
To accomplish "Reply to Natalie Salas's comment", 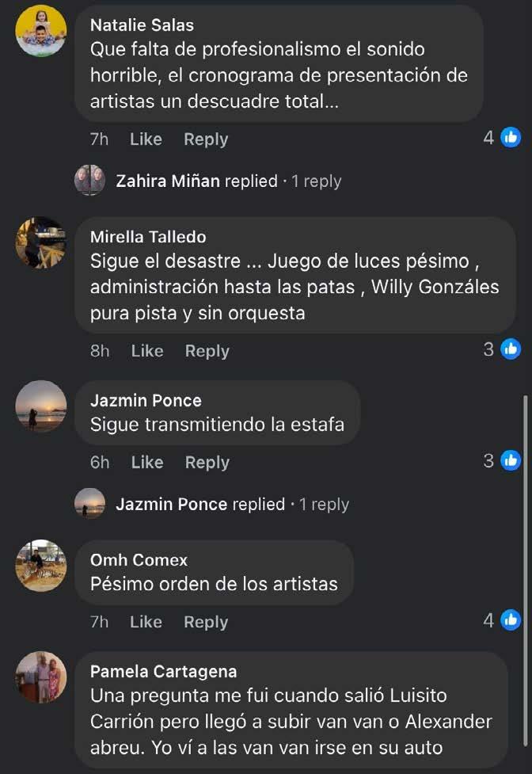I will click(206, 139).
